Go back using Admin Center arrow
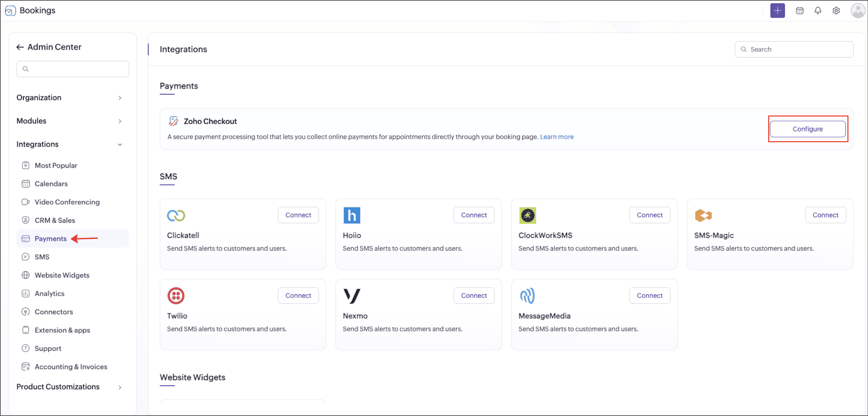The width and height of the screenshot is (868, 416). pos(20,47)
